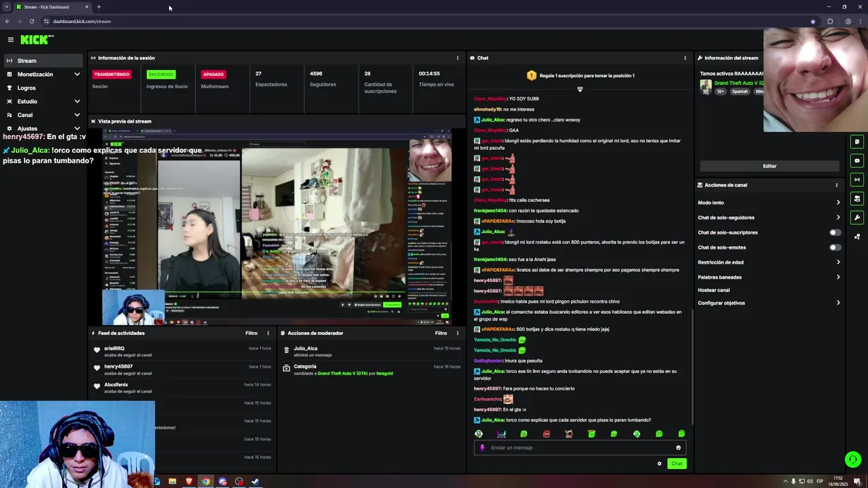The image size is (868, 488).
Task: Click the chat bubble panel icon in right rail
Action: point(857,161)
